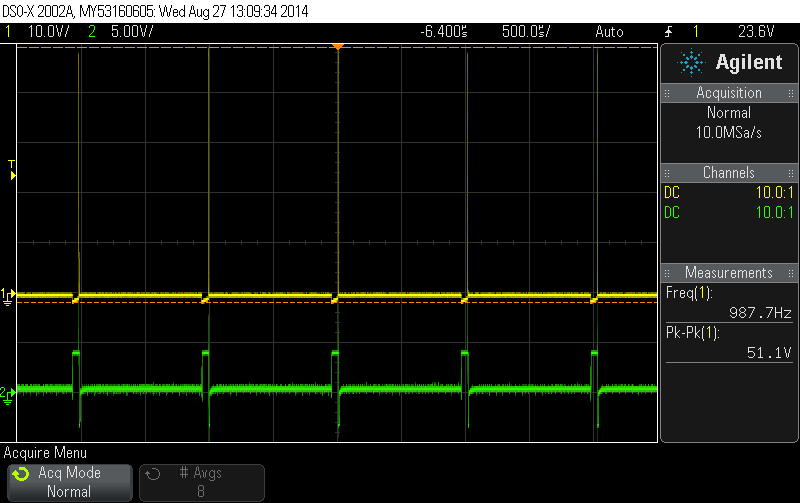Select the # Avgs 8 softkey
800x503 pixels.
[202, 483]
